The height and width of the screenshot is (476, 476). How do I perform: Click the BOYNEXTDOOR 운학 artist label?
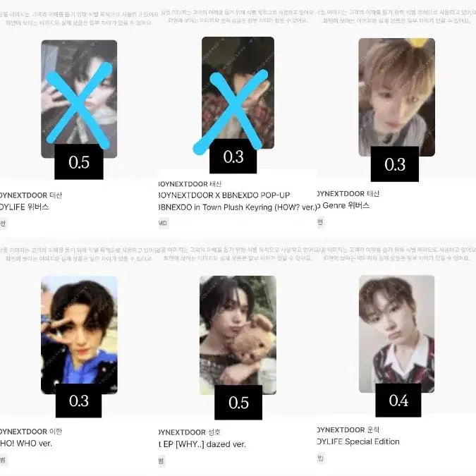pyautogui.click(x=348, y=429)
